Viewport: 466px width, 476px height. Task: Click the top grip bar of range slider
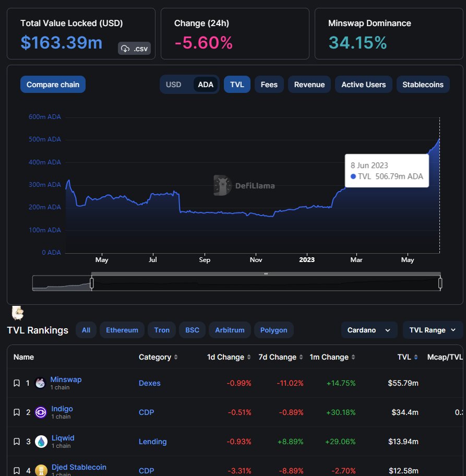coord(266,274)
